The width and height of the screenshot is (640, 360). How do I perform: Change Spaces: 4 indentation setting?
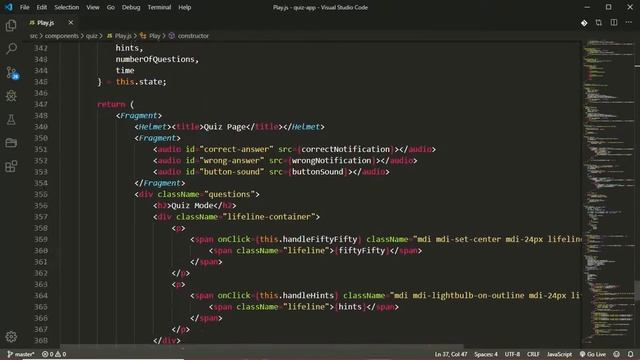pos(486,354)
